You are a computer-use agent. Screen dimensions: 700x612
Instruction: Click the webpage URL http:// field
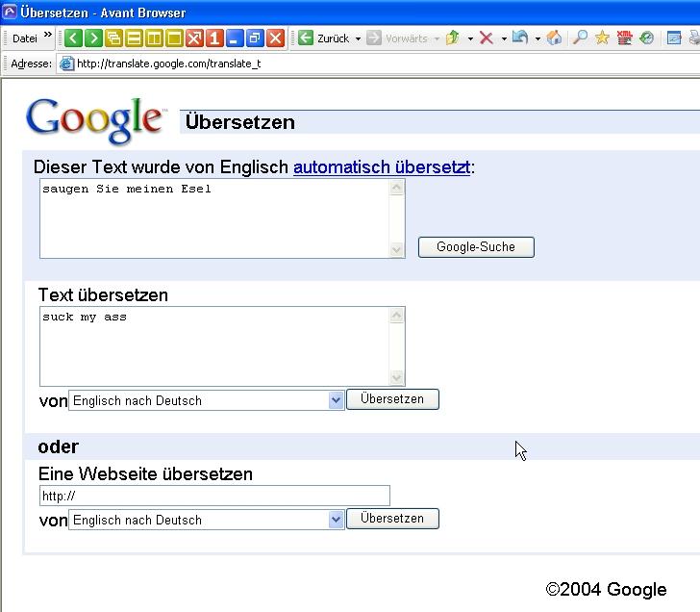214,496
